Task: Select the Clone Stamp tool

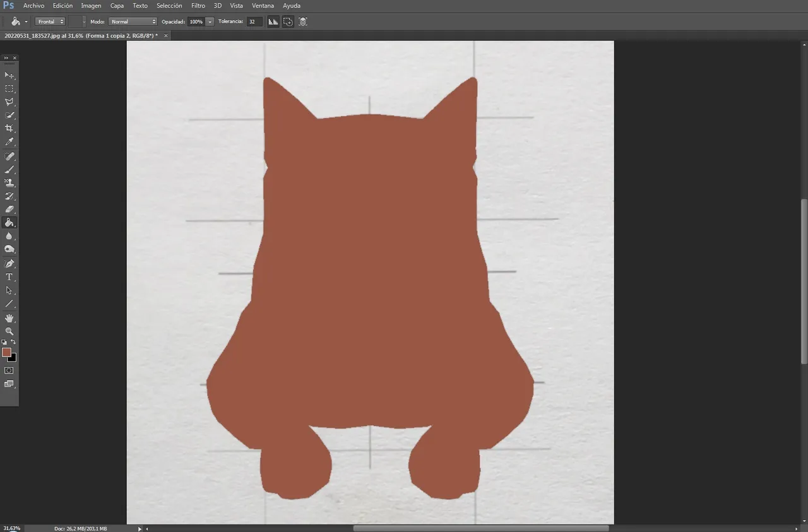Action: click(x=9, y=183)
